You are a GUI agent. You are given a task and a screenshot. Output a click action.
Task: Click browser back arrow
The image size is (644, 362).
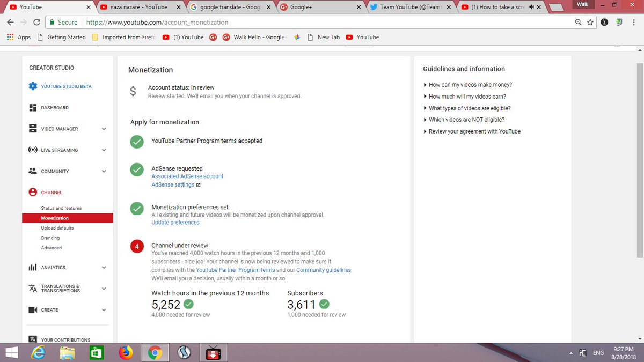click(x=10, y=23)
